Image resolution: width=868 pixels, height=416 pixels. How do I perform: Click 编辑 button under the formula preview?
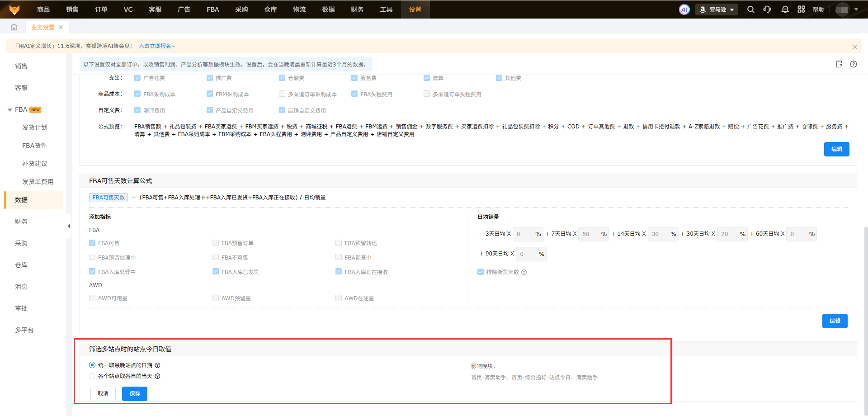click(x=836, y=149)
